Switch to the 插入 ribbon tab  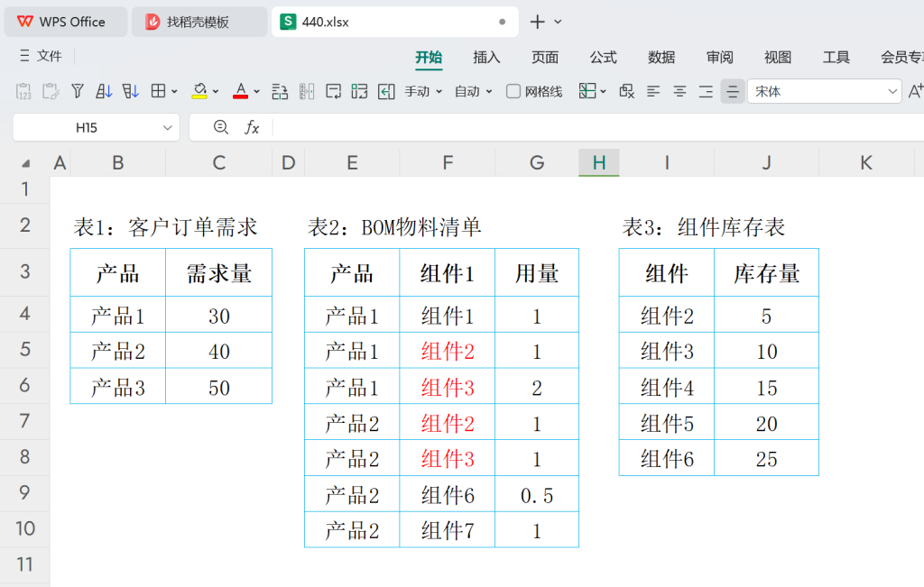[x=486, y=57]
